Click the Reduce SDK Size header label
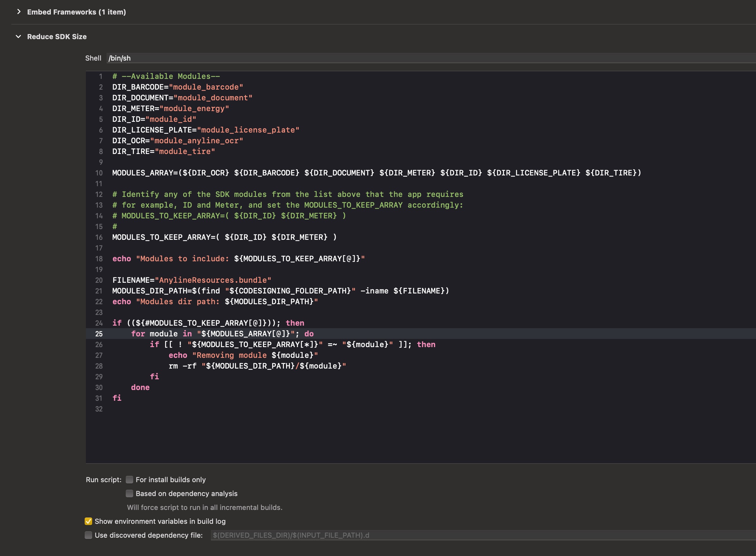Screen dimensions: 756x556 pyautogui.click(x=57, y=37)
